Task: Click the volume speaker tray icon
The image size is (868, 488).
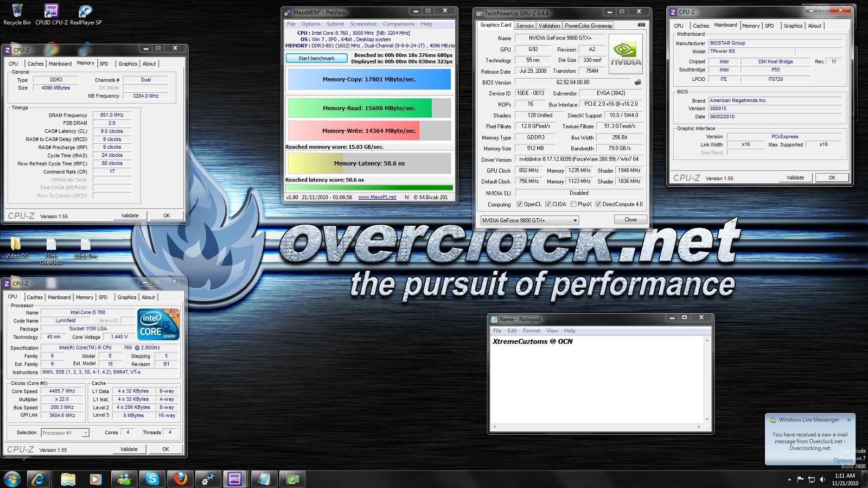Action: tap(822, 479)
